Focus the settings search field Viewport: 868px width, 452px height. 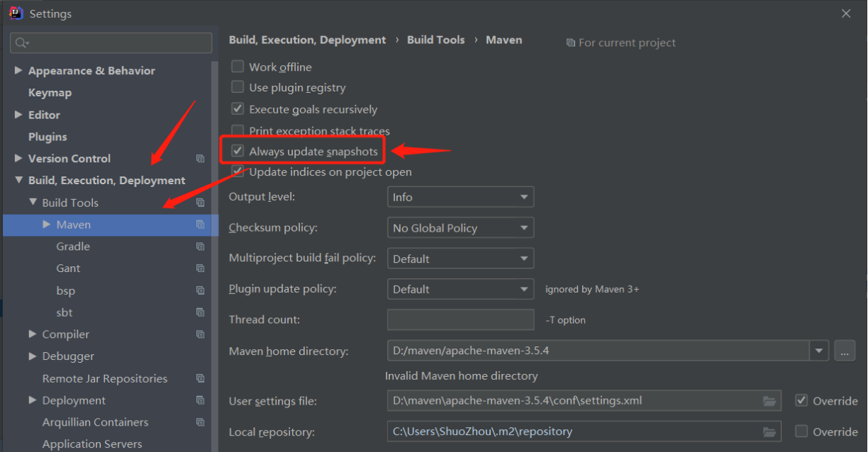click(111, 43)
